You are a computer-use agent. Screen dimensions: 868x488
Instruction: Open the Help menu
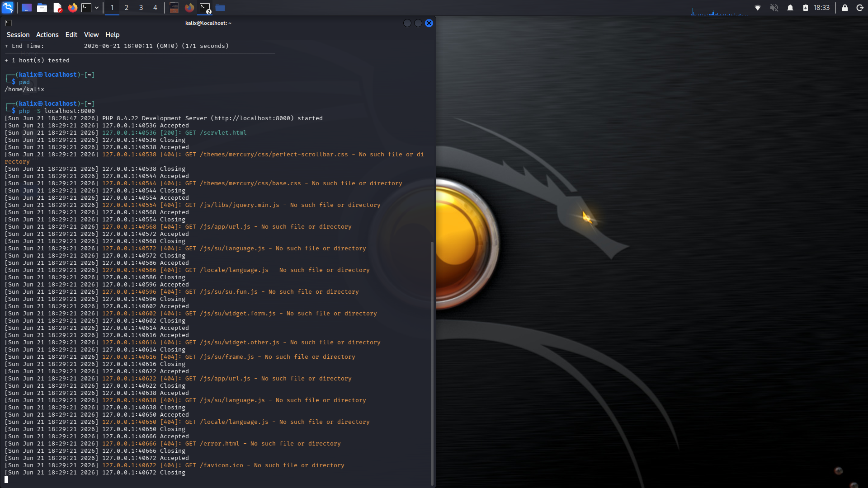(113, 35)
